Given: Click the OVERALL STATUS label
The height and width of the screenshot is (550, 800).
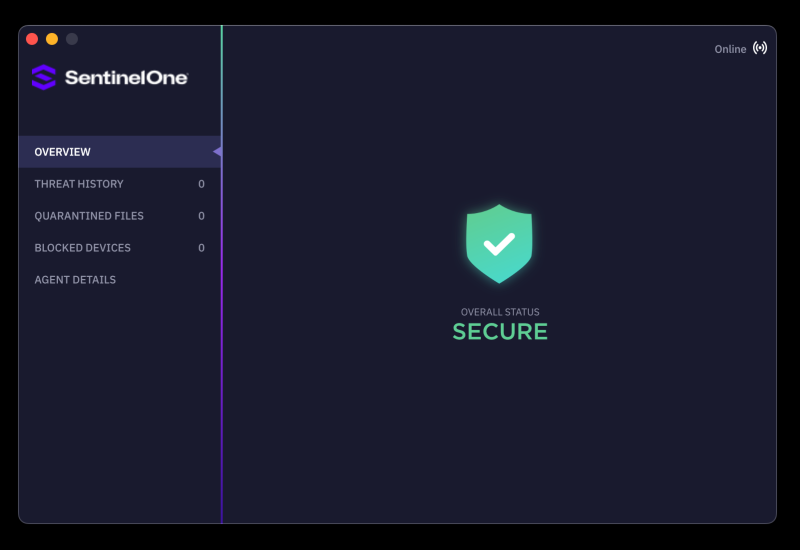Looking at the screenshot, I should coord(500,312).
